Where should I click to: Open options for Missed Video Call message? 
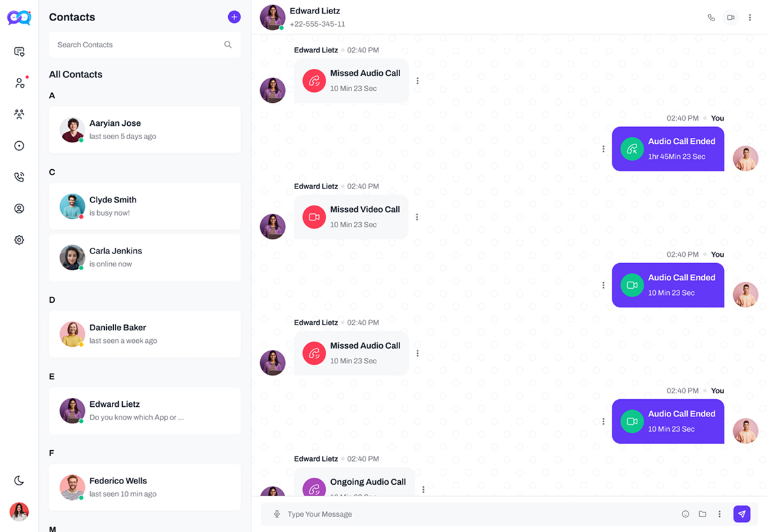coord(417,217)
